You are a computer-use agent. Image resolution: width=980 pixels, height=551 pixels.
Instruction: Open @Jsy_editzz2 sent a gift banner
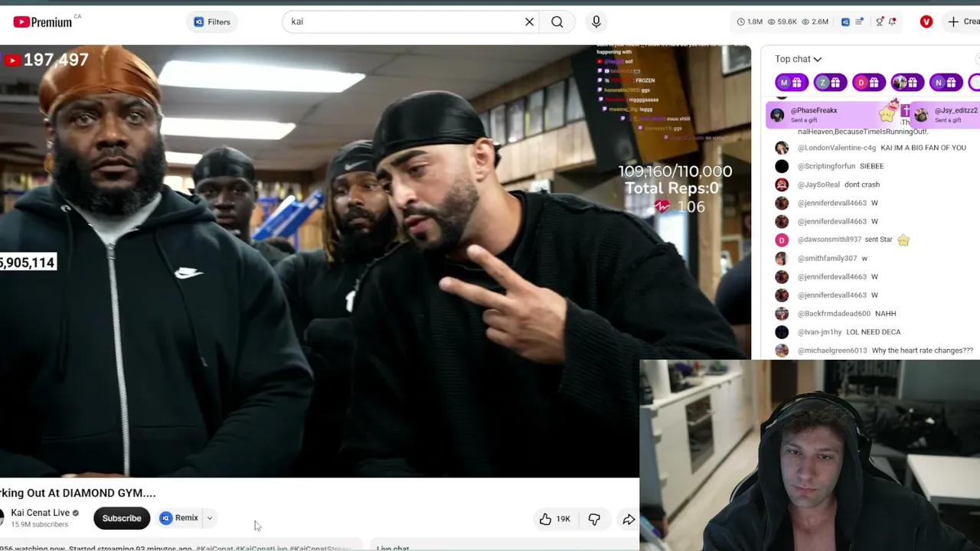tap(946, 115)
